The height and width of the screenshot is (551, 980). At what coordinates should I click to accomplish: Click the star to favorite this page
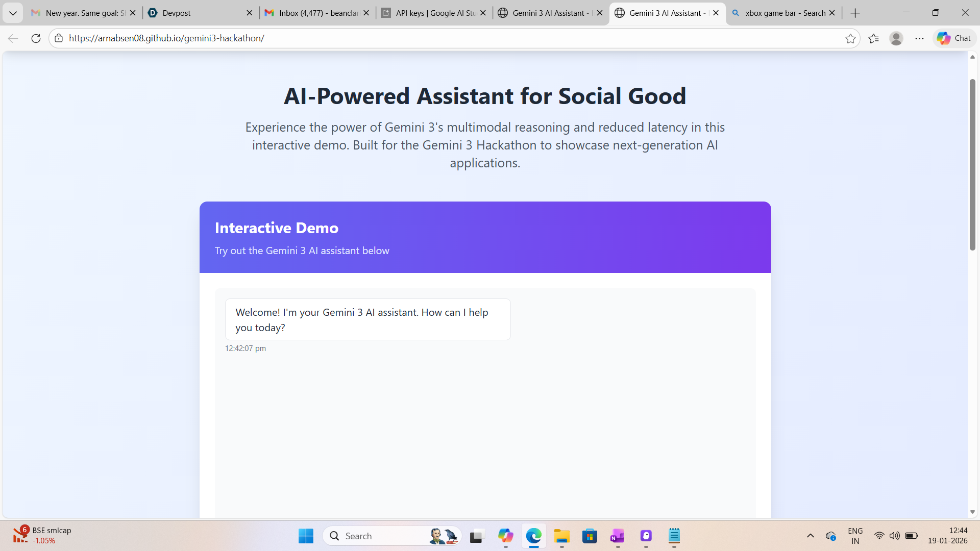(850, 38)
